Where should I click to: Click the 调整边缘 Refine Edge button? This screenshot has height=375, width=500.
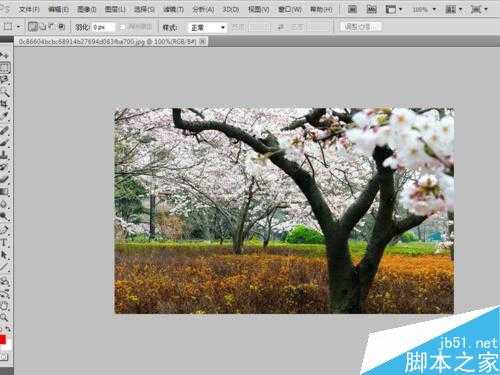coord(361,27)
